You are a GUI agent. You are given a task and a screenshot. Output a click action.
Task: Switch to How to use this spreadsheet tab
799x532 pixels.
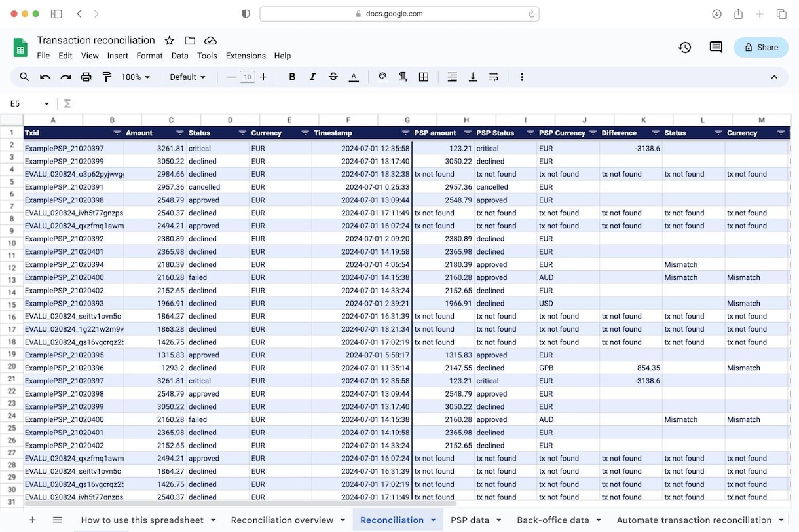142,520
